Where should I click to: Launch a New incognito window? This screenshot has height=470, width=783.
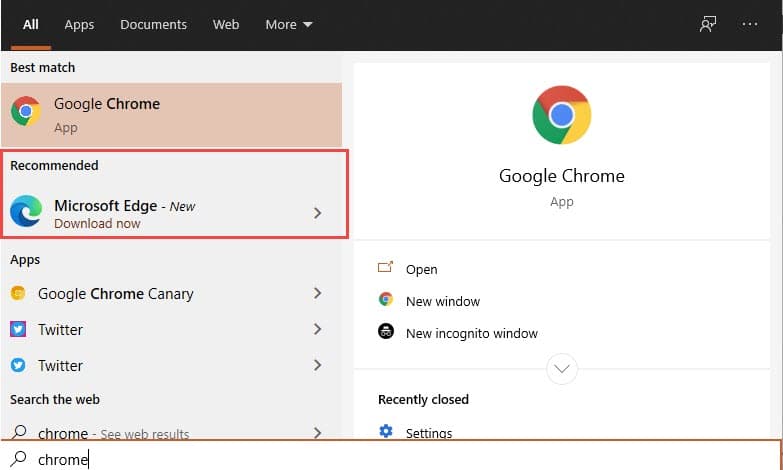point(471,333)
